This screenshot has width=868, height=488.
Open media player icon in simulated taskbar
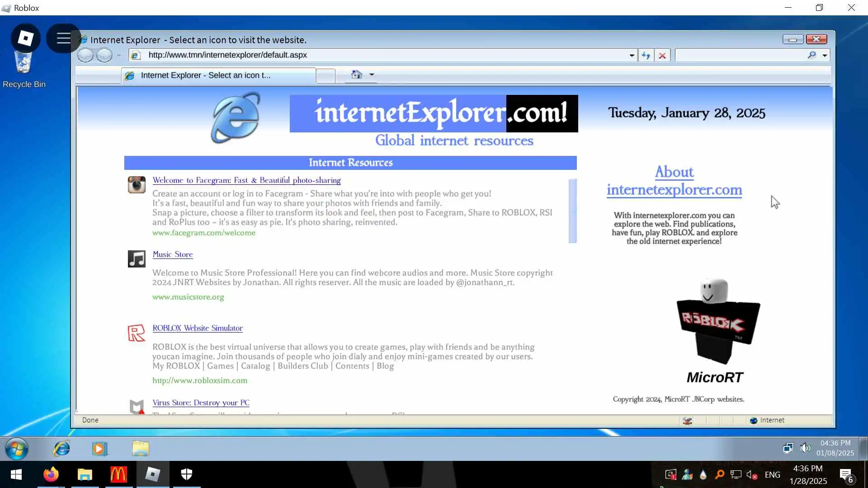point(99,448)
